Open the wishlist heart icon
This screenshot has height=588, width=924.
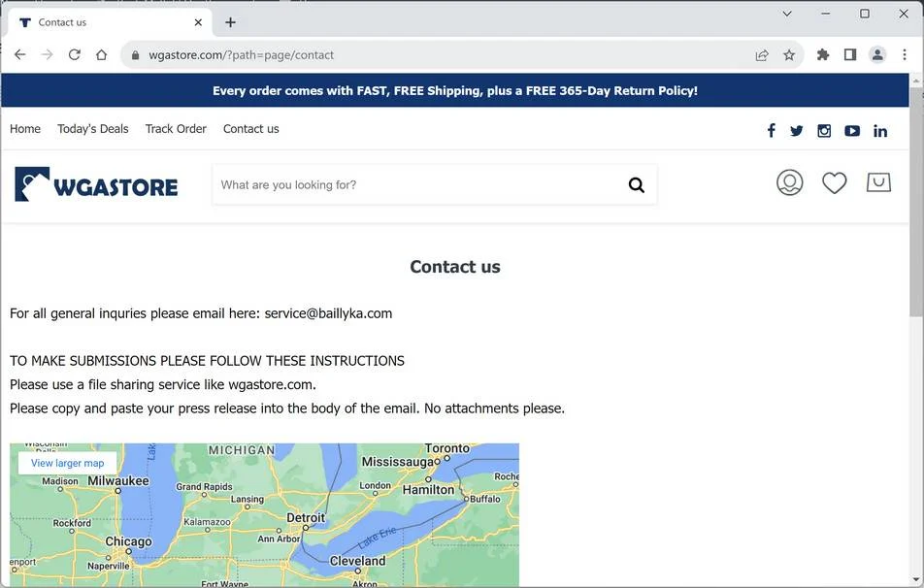[x=835, y=182]
